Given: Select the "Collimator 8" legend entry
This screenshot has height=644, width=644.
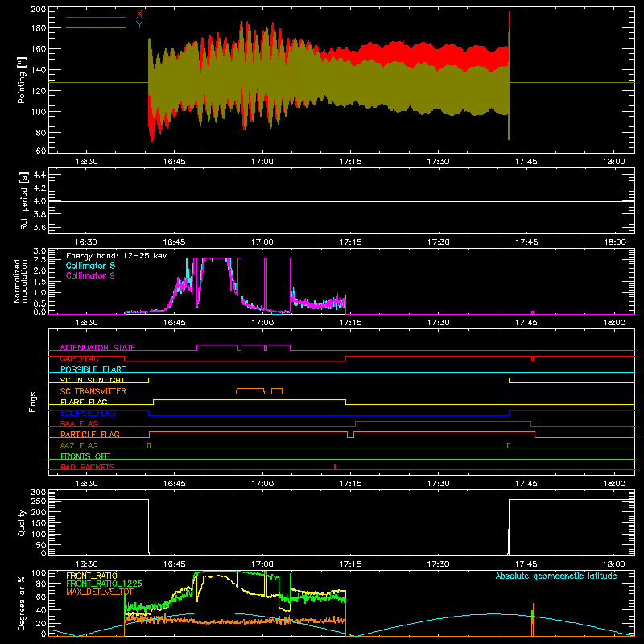Looking at the screenshot, I should pos(90,266).
